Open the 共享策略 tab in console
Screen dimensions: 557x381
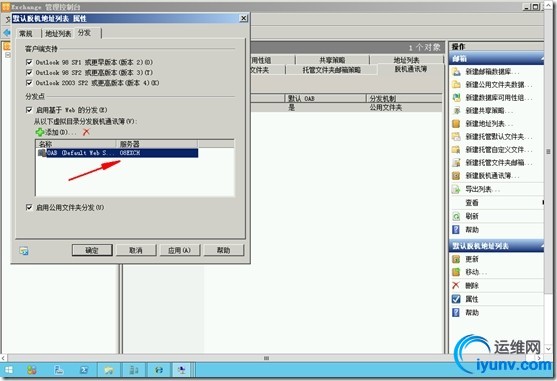click(x=332, y=60)
